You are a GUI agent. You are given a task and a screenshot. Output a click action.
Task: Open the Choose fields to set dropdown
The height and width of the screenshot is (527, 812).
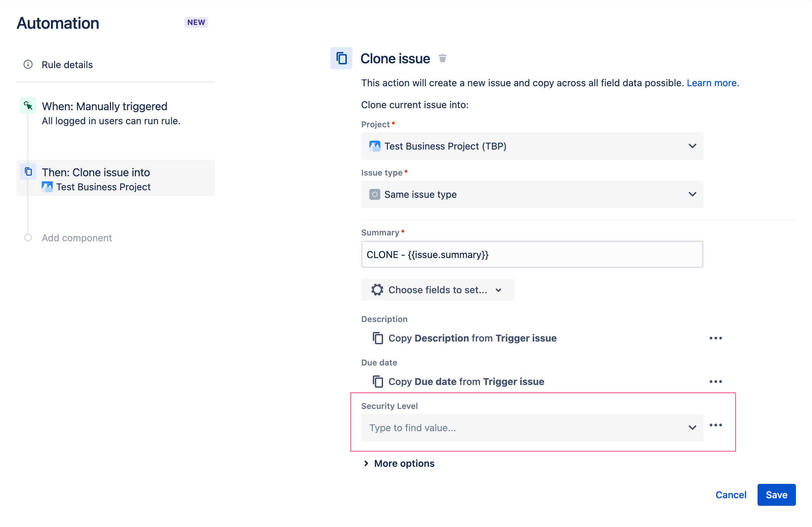click(x=437, y=290)
